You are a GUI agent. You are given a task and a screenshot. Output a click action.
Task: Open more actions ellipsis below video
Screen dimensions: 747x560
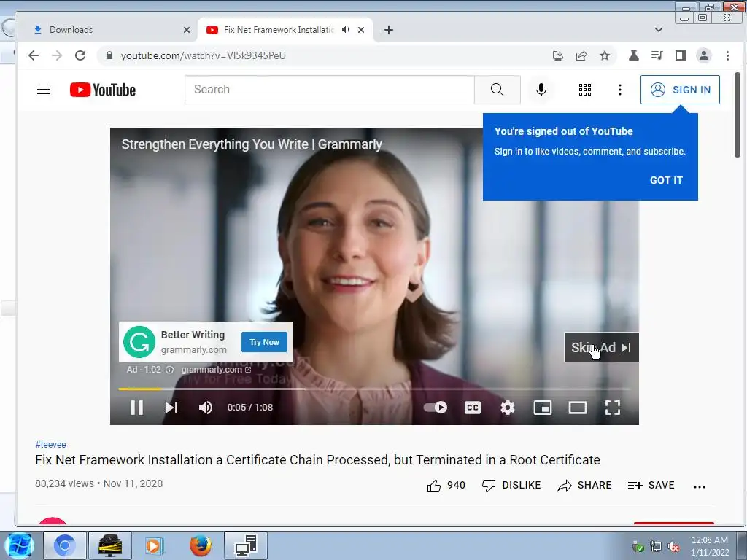click(x=700, y=486)
